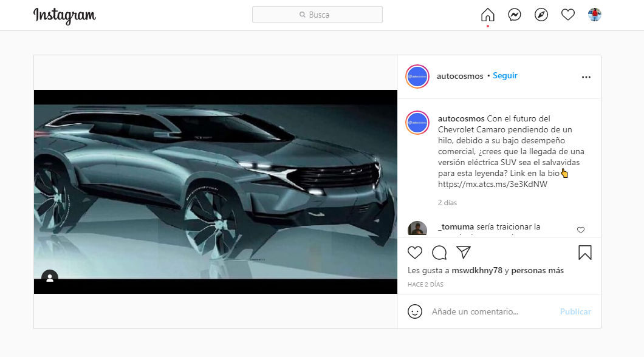View 'personas más' who liked the post
The width and height of the screenshot is (644, 357).
[x=537, y=270]
